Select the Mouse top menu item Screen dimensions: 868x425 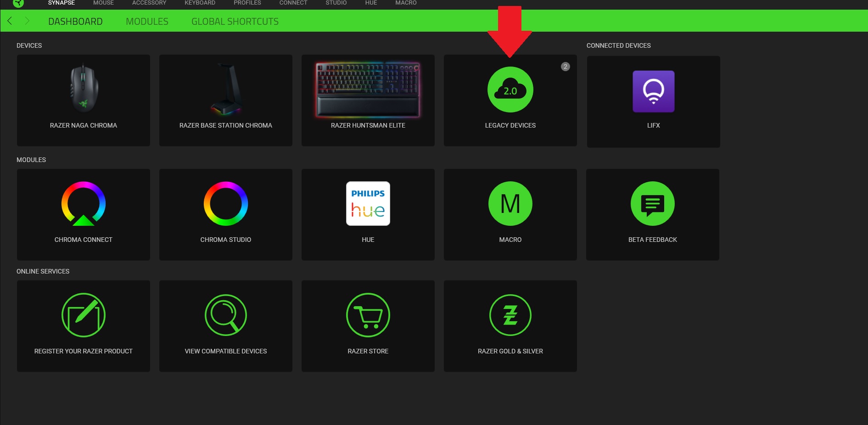tap(103, 3)
